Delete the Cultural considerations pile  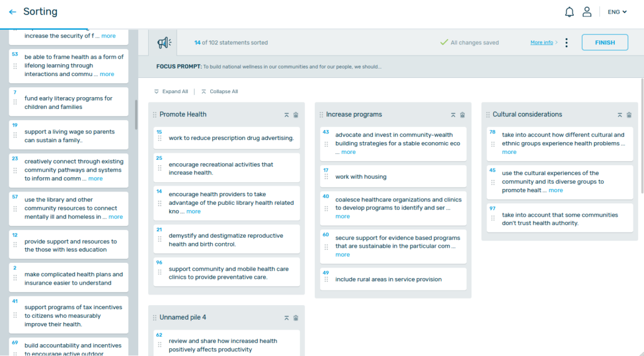629,115
